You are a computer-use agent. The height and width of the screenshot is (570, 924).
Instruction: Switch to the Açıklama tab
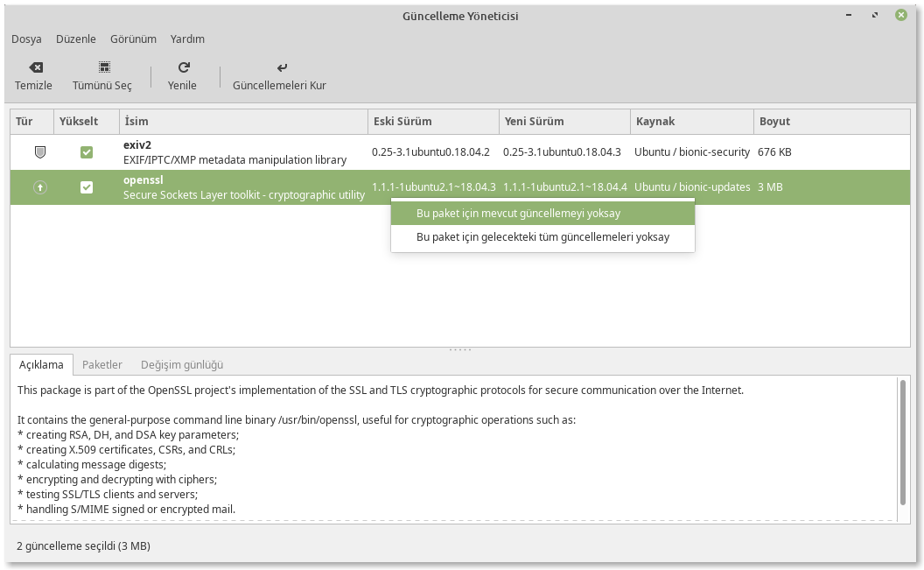click(41, 365)
